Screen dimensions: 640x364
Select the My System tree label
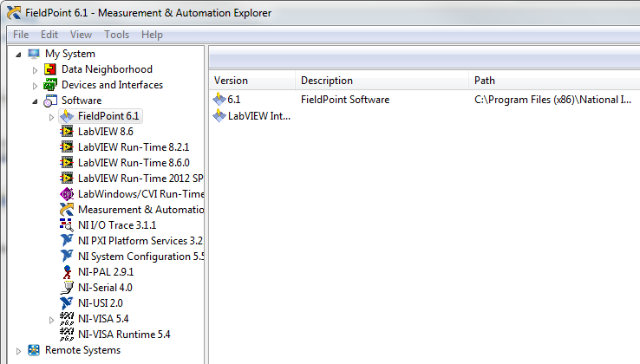(x=70, y=54)
